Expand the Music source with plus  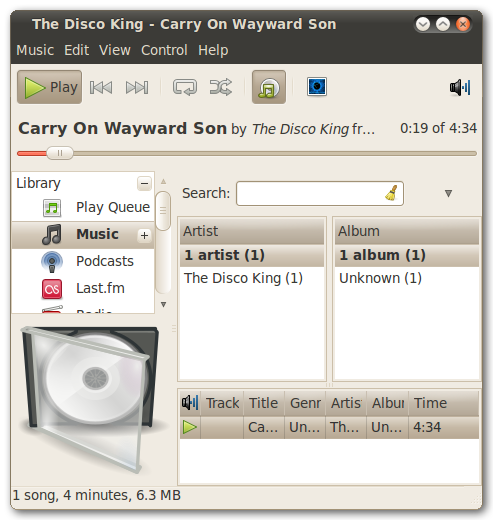(144, 236)
